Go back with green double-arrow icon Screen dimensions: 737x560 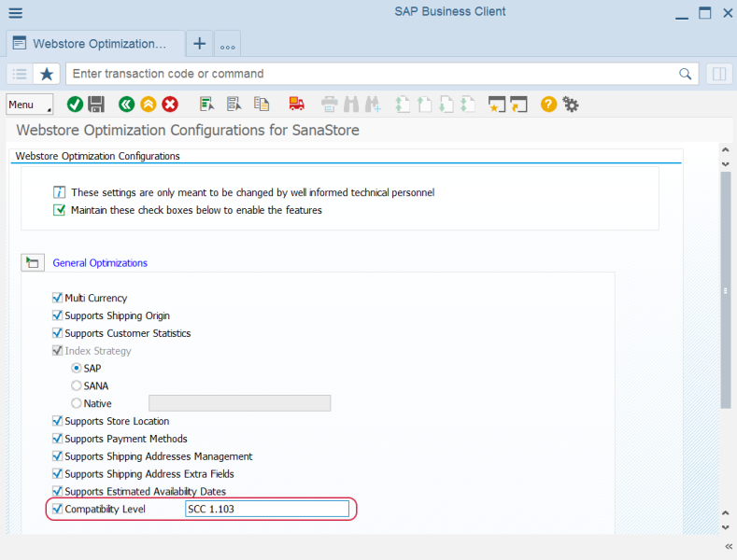126,105
